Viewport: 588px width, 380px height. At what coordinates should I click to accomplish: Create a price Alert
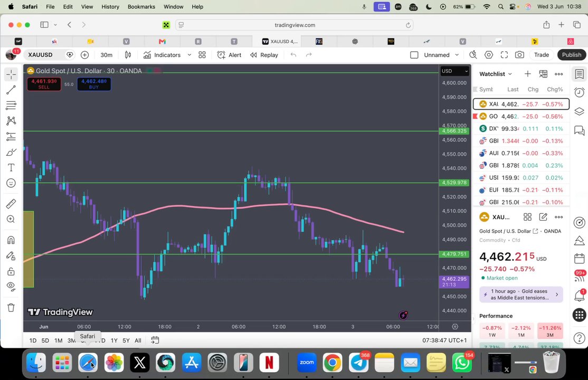click(x=229, y=55)
